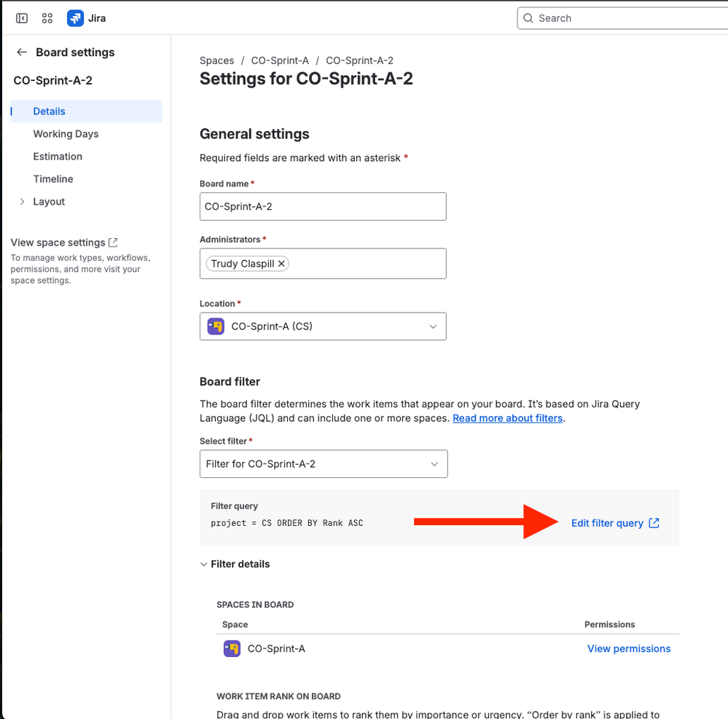Click View permissions for CO-Sprint-A
This screenshot has width=728, height=719.
(x=628, y=648)
